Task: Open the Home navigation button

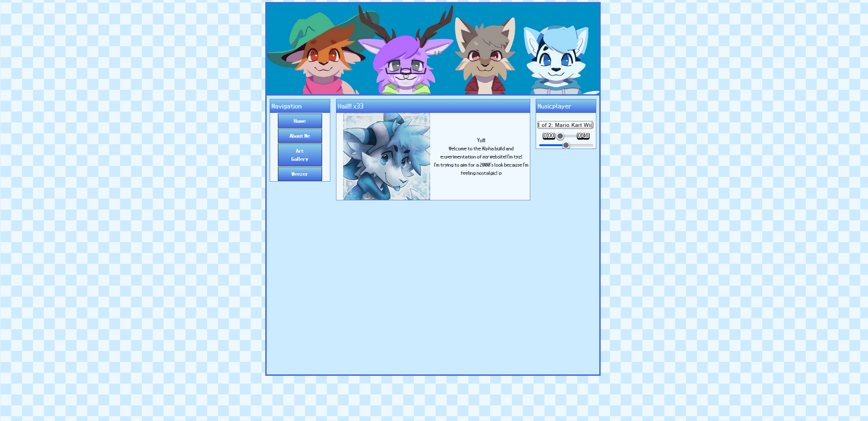Action: point(300,121)
